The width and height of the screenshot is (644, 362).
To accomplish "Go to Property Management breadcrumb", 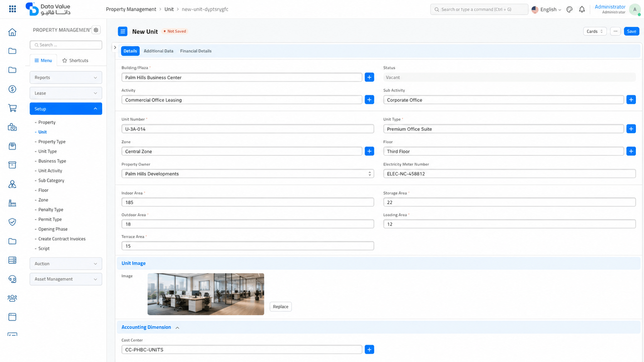I will (131, 9).
